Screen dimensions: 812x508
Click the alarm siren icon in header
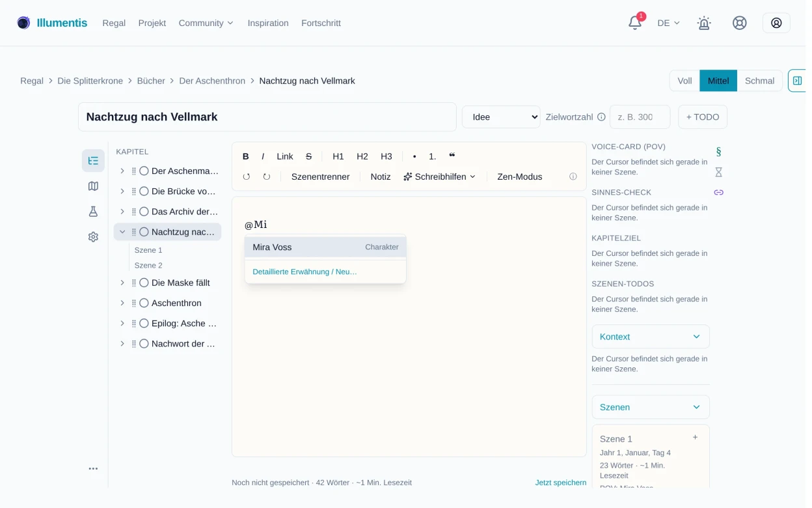pyautogui.click(x=704, y=23)
